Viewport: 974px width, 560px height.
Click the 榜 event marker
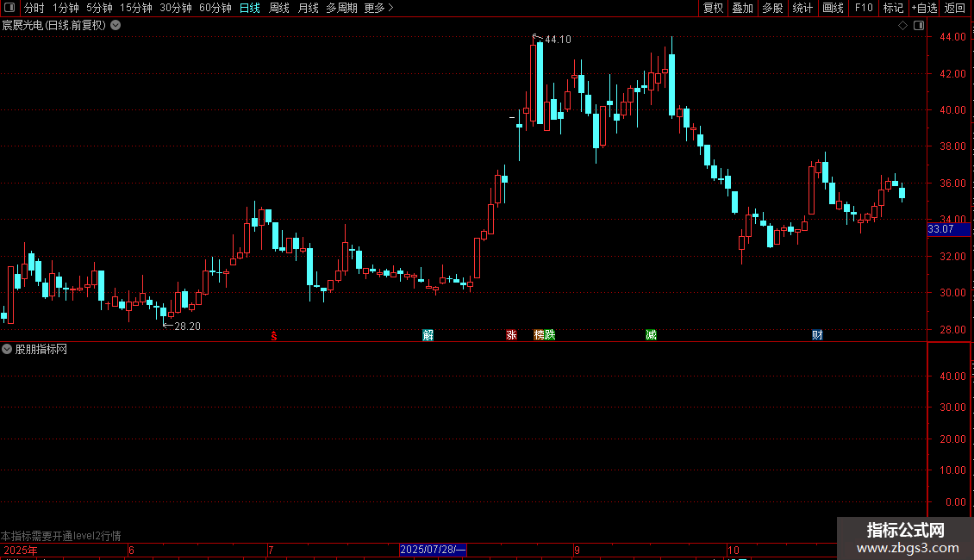point(540,335)
